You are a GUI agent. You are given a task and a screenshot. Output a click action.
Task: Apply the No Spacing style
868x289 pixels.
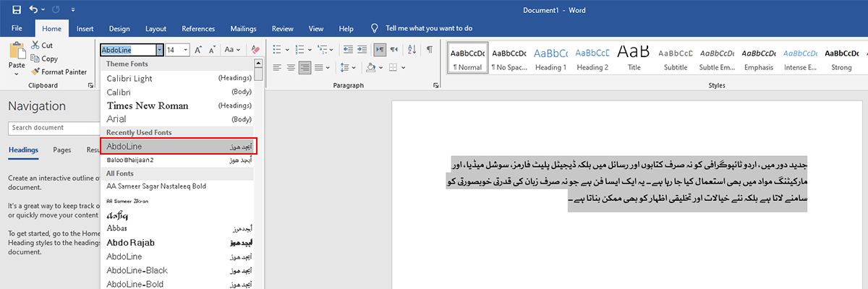click(x=509, y=59)
